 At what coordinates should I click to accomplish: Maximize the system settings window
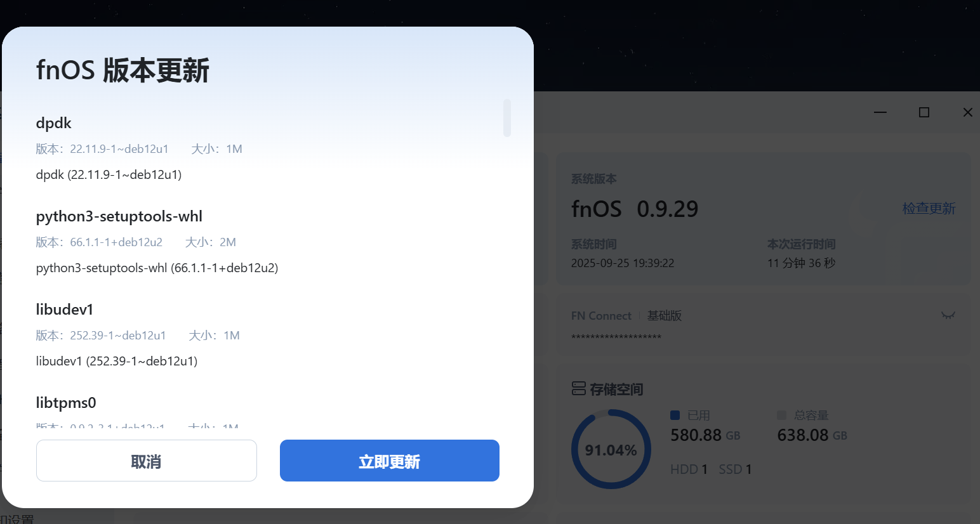click(x=924, y=112)
